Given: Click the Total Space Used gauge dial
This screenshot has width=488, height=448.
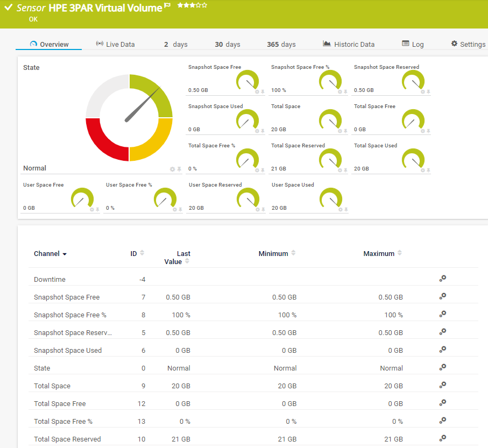Looking at the screenshot, I should pos(413,159).
